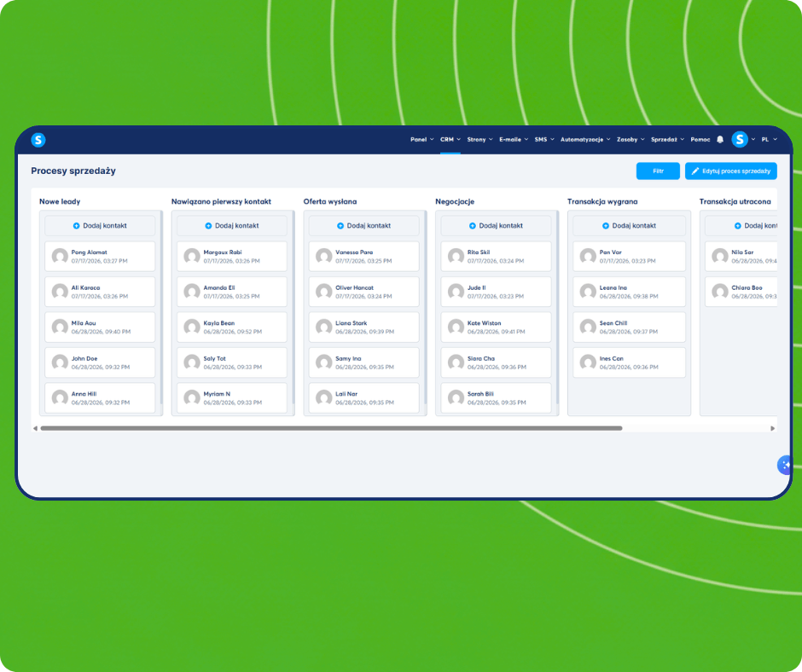Click John Doe's avatar icon
Viewport: 802px width, 672px height.
pos(60,362)
